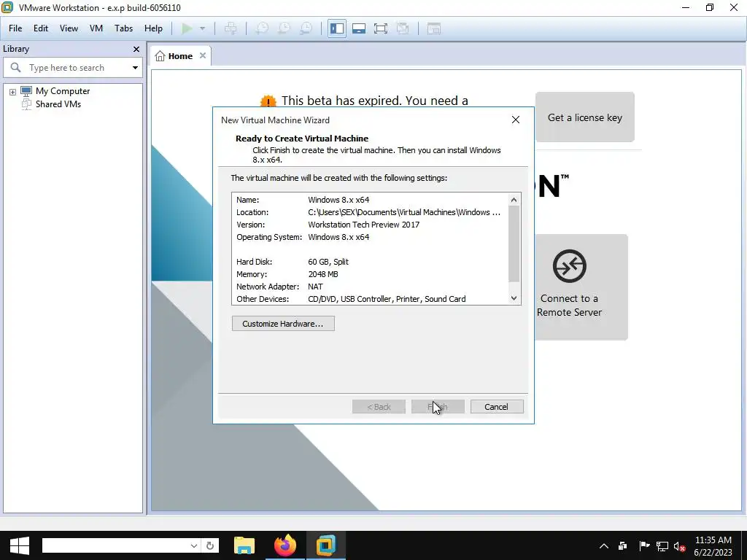Click the console view toolbar icon

click(x=433, y=28)
